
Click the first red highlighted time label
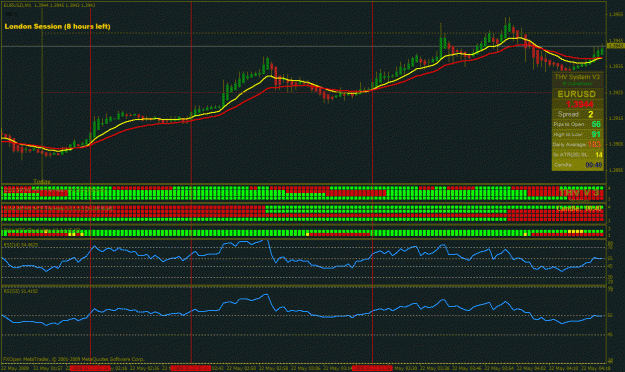(91, 368)
